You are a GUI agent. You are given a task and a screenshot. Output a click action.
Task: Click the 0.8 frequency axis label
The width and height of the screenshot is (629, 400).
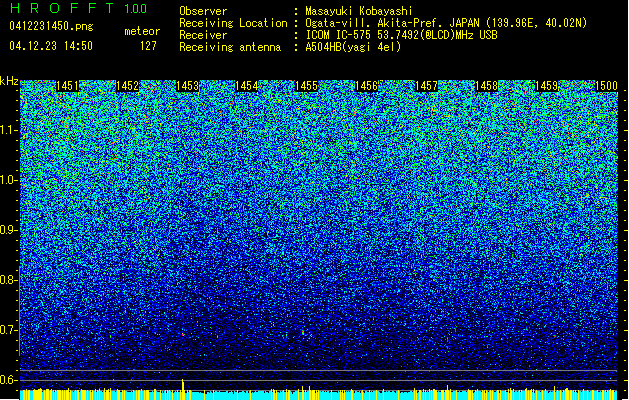[x=8, y=280]
